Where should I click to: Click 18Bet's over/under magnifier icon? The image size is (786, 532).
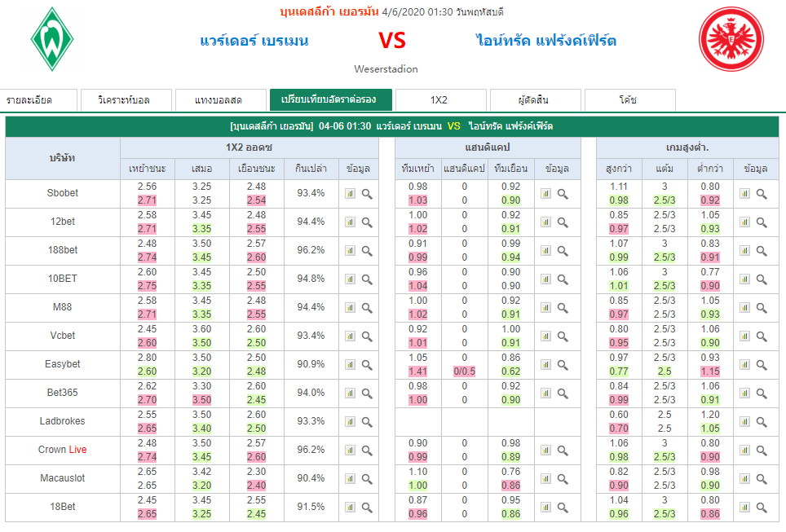[x=762, y=508]
